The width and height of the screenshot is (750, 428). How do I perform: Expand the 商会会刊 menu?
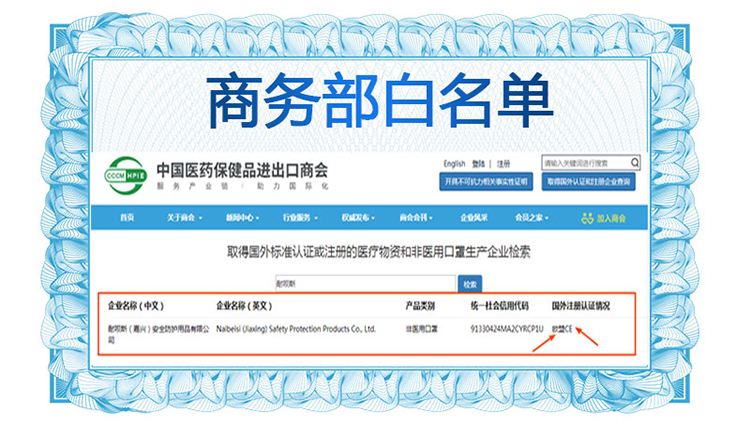(416, 218)
